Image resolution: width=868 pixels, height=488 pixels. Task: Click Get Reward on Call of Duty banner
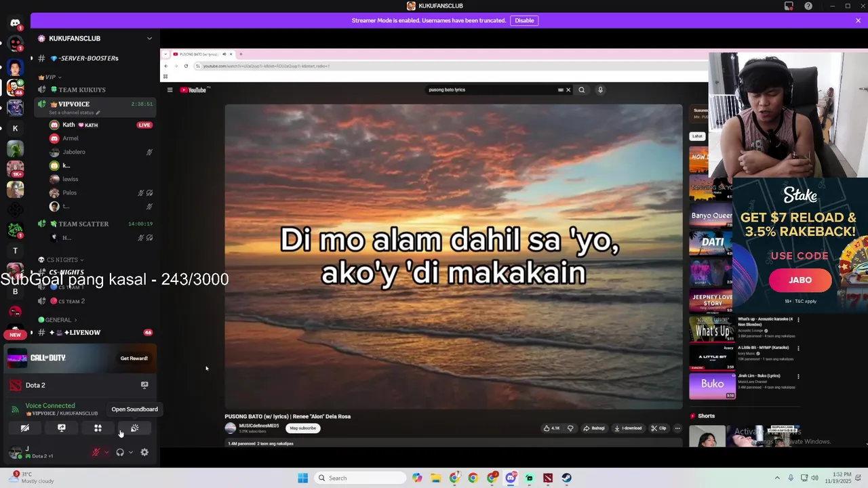[x=134, y=359]
